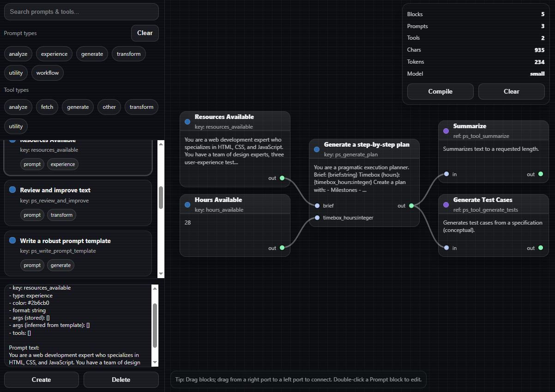Click the brief input port on the plan node
555x392 pixels.
coord(317,206)
